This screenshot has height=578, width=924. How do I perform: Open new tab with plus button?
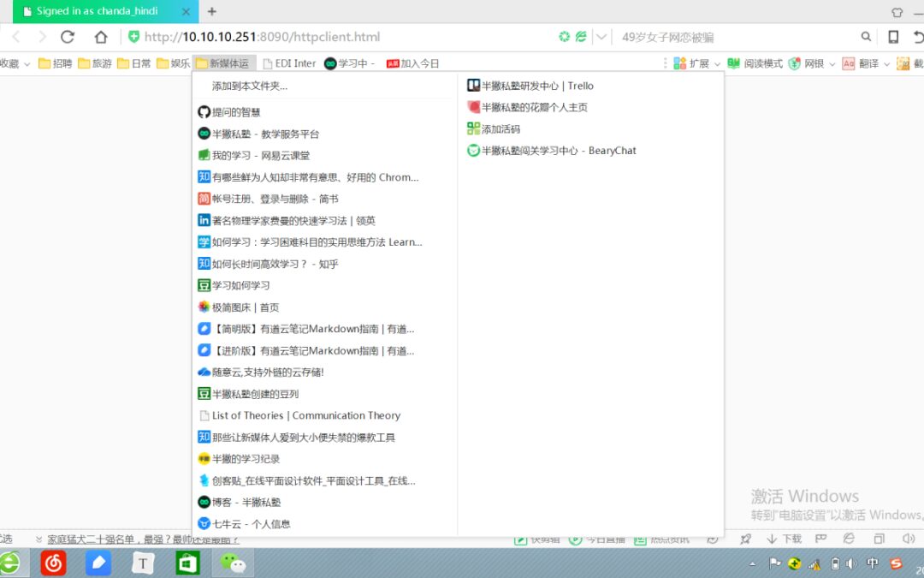[212, 11]
